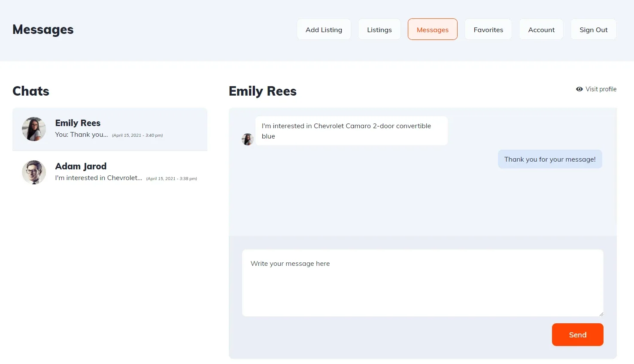The width and height of the screenshot is (634, 364).
Task: Click the Visit profile link text
Action: click(x=601, y=89)
